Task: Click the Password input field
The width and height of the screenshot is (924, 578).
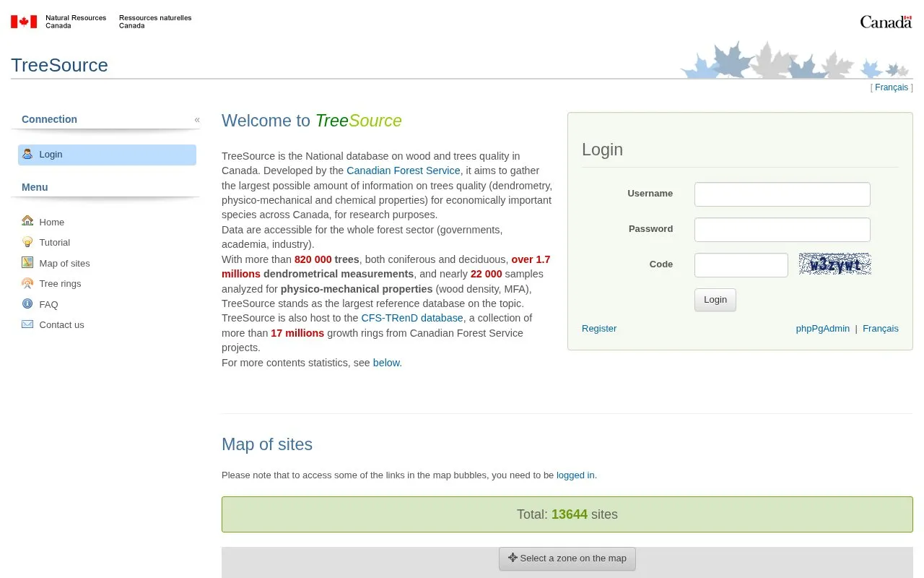Action: tap(783, 230)
